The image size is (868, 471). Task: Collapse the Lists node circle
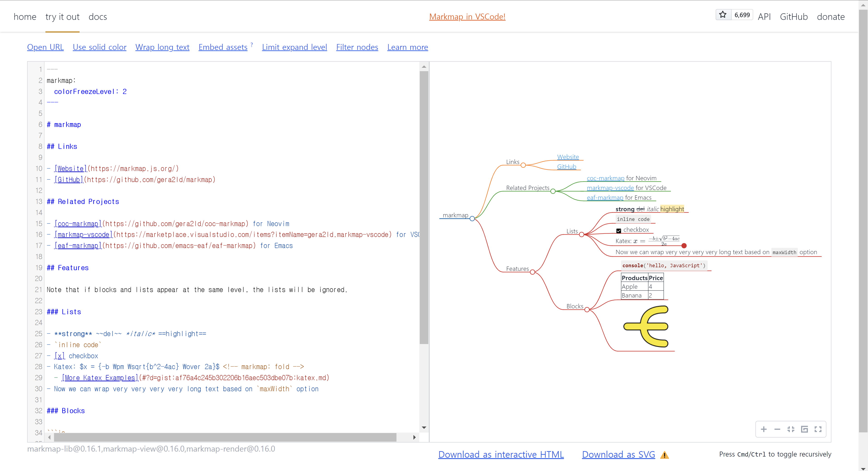(582, 235)
